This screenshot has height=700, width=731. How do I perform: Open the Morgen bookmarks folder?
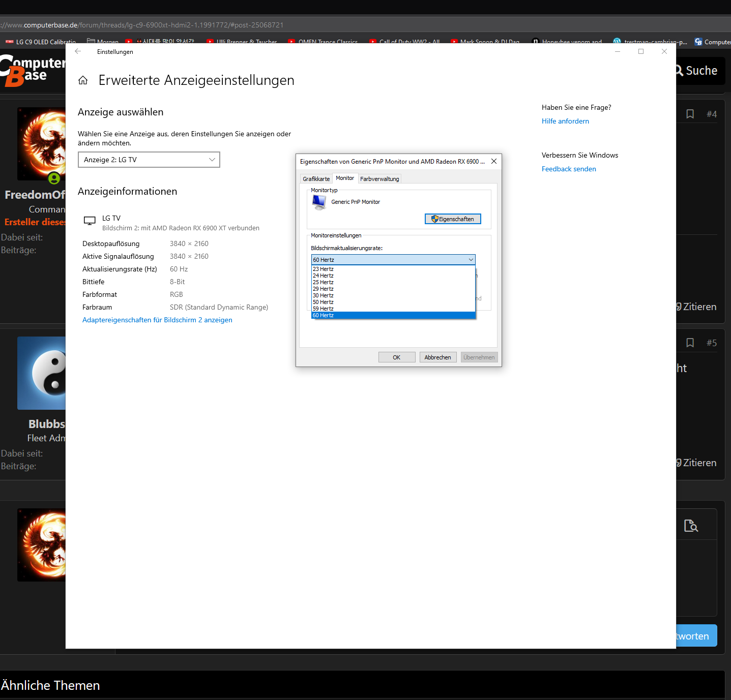click(x=103, y=42)
